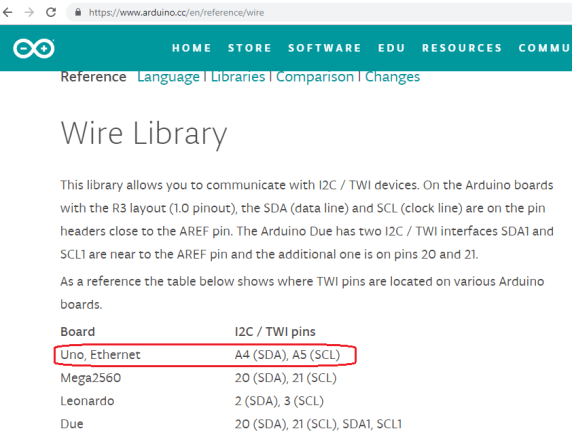Click the paragraph starting 'As a reference'
Viewport: 572px width, 433px height.
pos(302,293)
